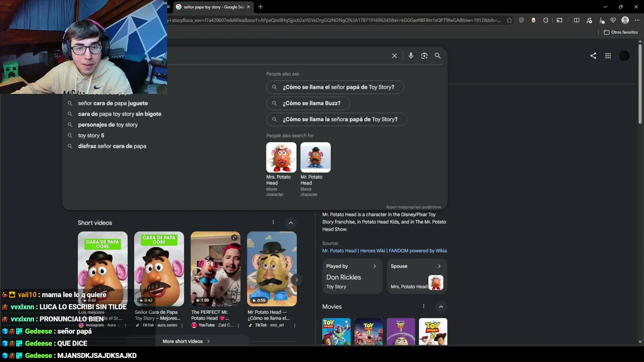Show the browser downloads
The width and height of the screenshot is (644, 362).
click(x=601, y=20)
